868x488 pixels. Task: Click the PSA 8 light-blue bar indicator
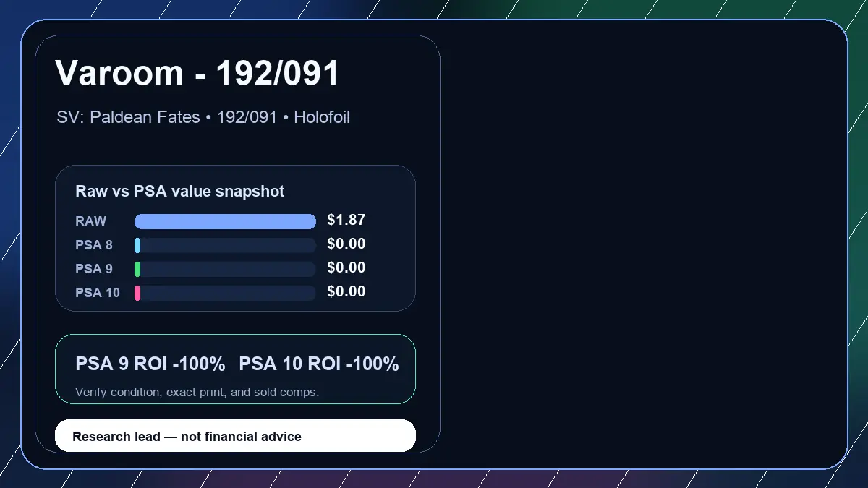point(137,245)
